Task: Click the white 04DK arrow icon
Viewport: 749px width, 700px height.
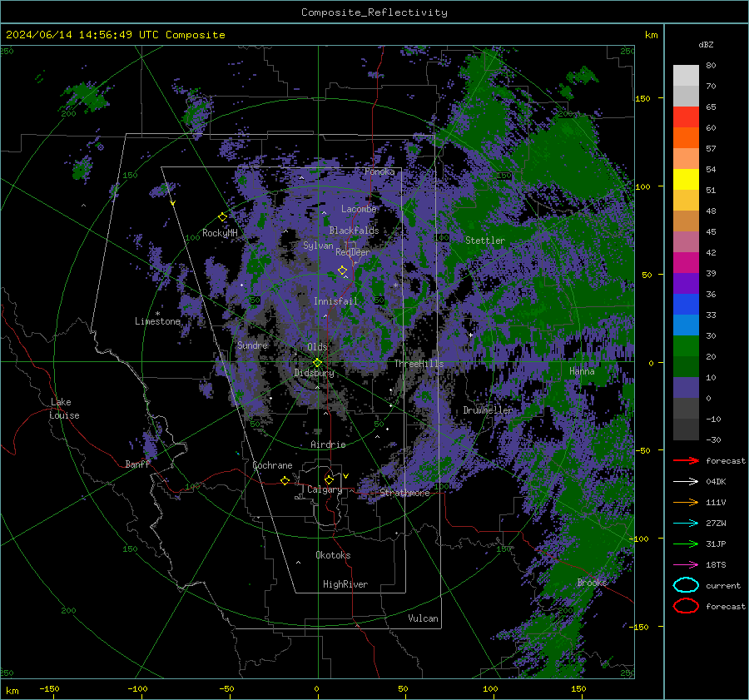Action: click(686, 482)
